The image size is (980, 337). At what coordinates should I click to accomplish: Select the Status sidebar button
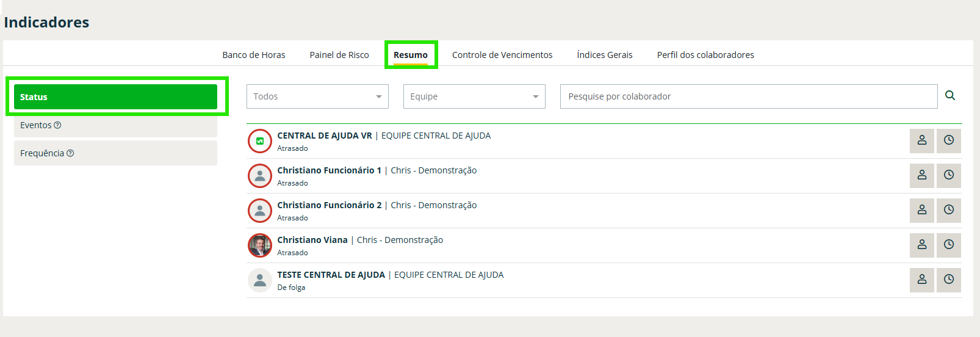115,97
